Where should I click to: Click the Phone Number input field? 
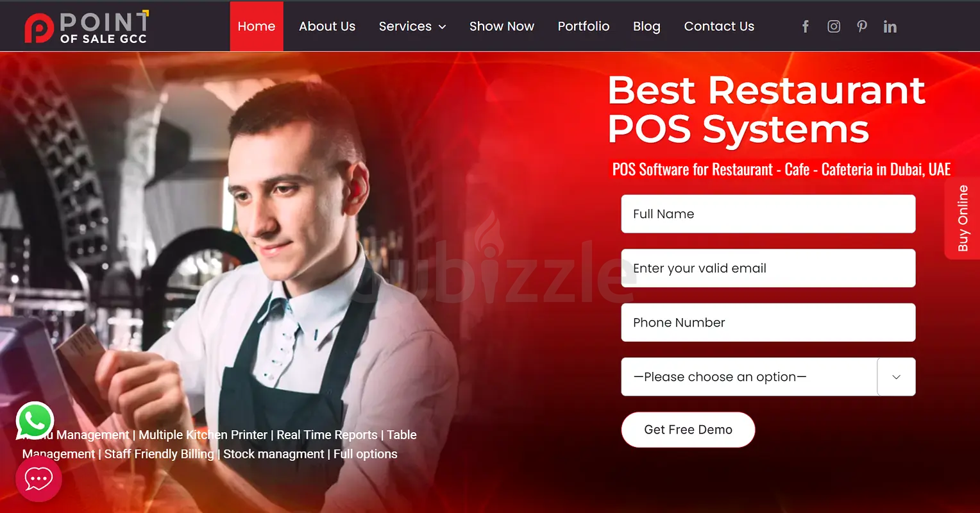(x=768, y=323)
